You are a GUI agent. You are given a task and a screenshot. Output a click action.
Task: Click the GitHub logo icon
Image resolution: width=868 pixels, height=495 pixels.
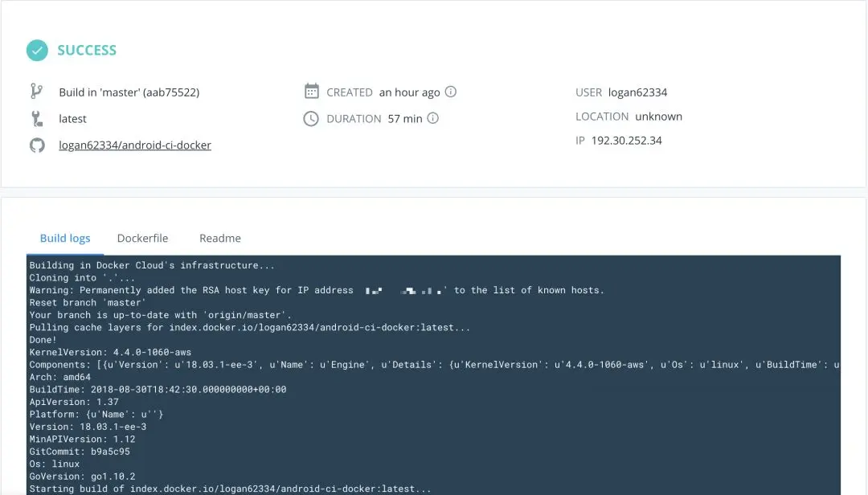point(37,145)
